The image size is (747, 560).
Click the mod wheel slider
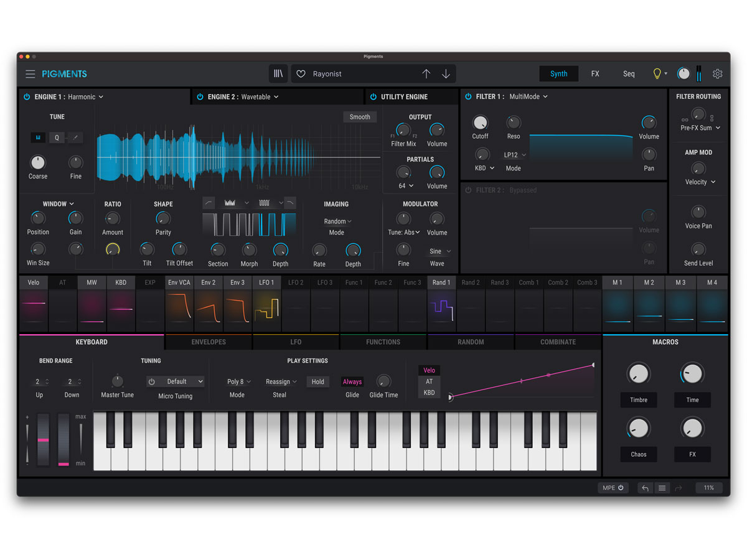63,439
